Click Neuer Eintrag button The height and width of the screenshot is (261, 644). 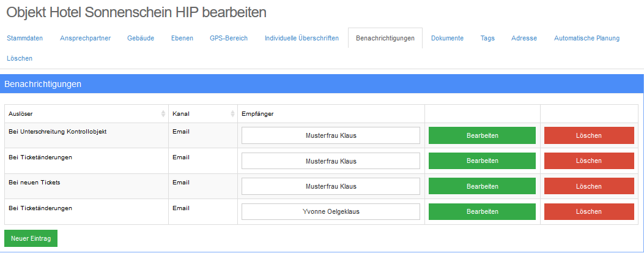click(x=31, y=238)
